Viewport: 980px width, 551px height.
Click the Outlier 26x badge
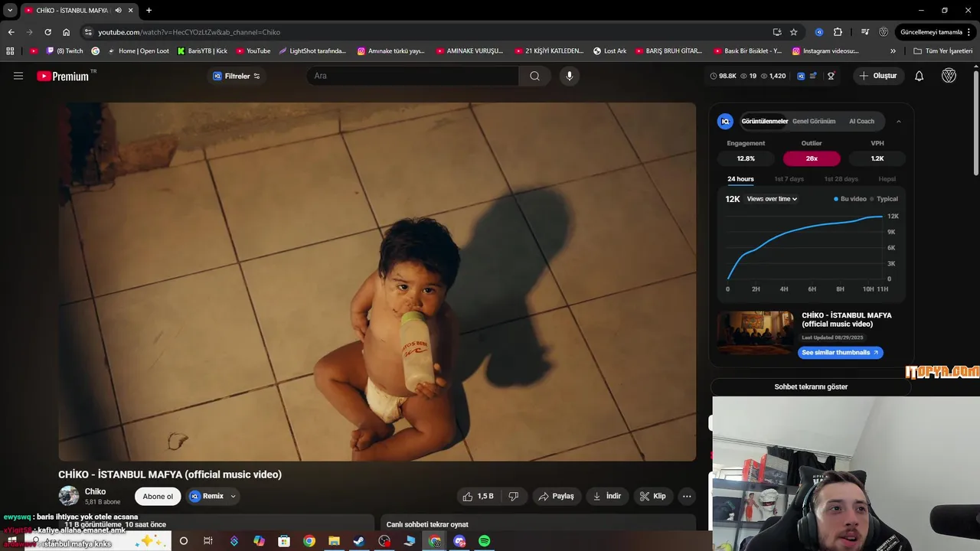[812, 158]
